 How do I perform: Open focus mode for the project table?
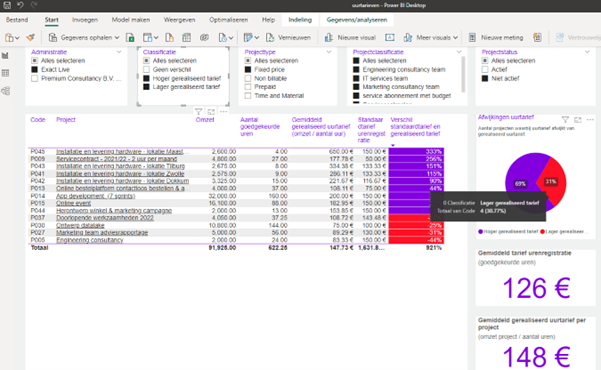point(211,112)
